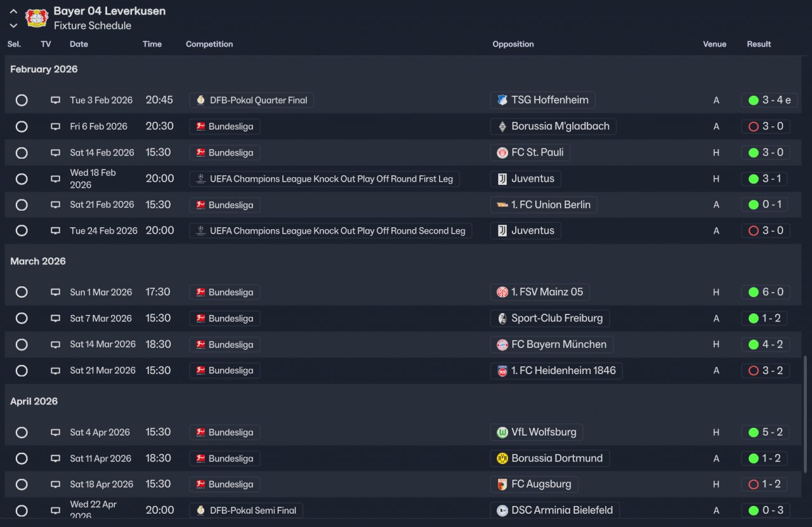Screen dimensions: 812x527
Task: Click the date 'Sat 14 Mar 2026'
Action: click(103, 345)
